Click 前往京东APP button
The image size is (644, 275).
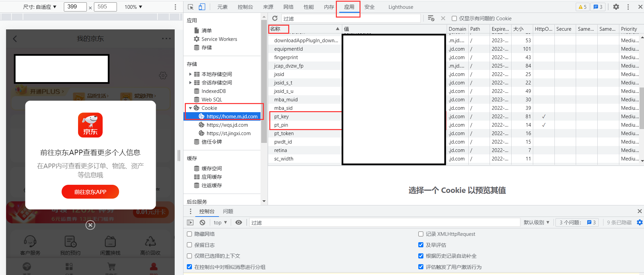[x=90, y=192]
